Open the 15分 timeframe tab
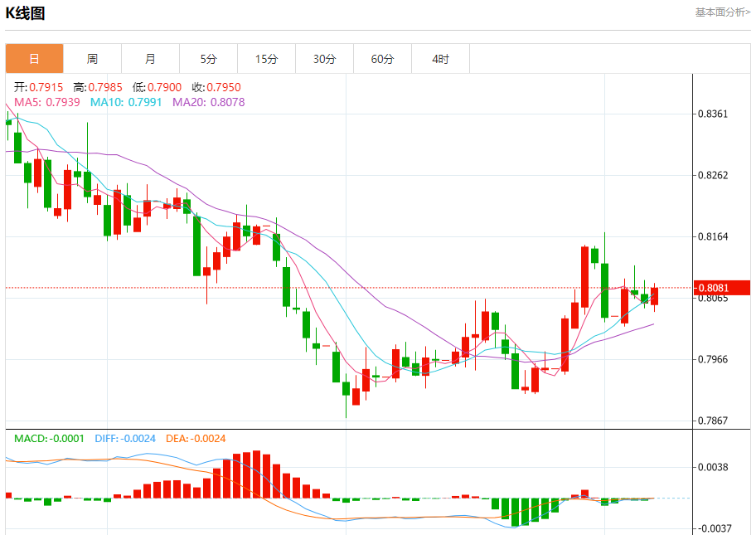The image size is (756, 535). click(267, 59)
